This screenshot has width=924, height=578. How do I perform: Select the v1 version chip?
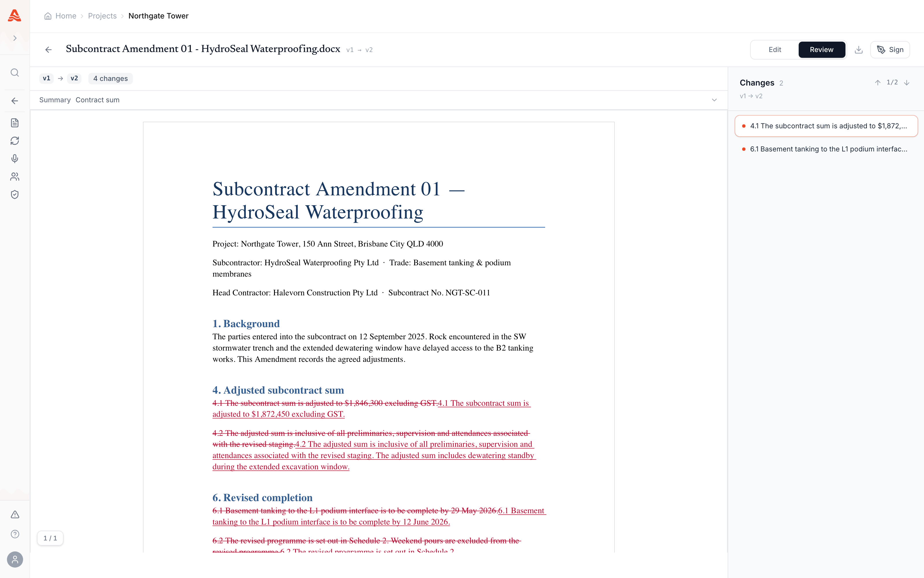click(x=46, y=78)
